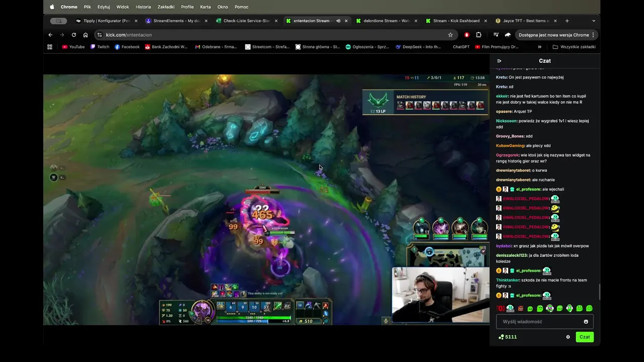Image resolution: width=644 pixels, height=362 pixels.
Task: Go back to the previous page
Action: tap(50, 35)
